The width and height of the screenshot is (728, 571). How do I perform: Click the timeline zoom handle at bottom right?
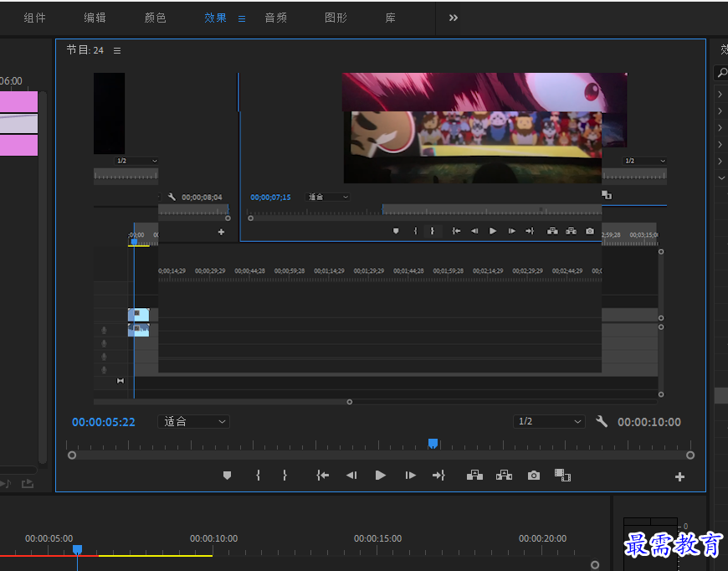595,565
